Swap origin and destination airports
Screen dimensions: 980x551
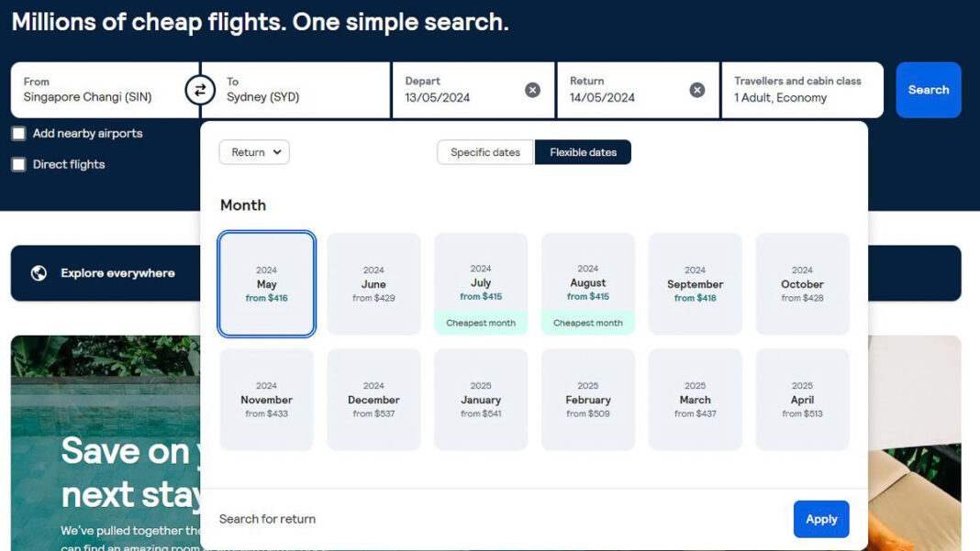click(200, 89)
